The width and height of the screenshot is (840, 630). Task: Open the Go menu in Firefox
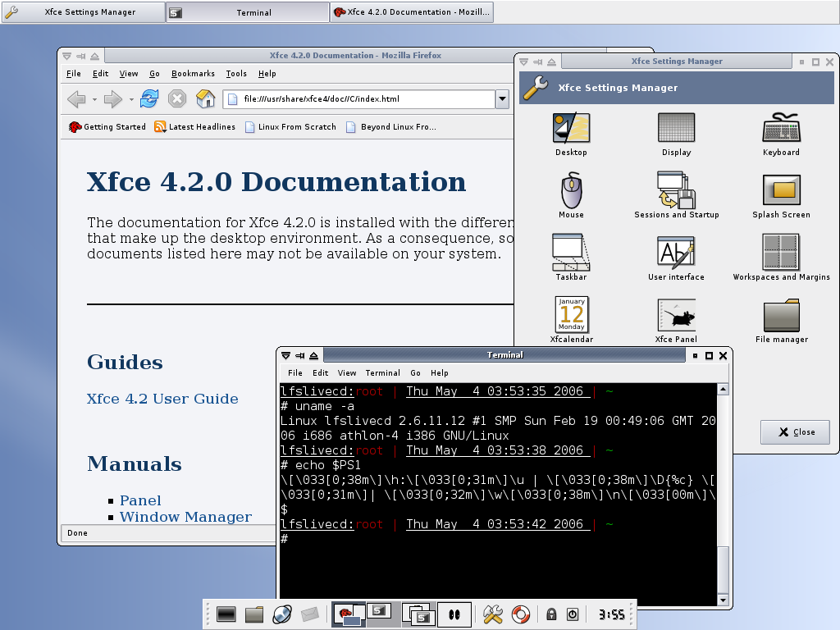pos(154,74)
